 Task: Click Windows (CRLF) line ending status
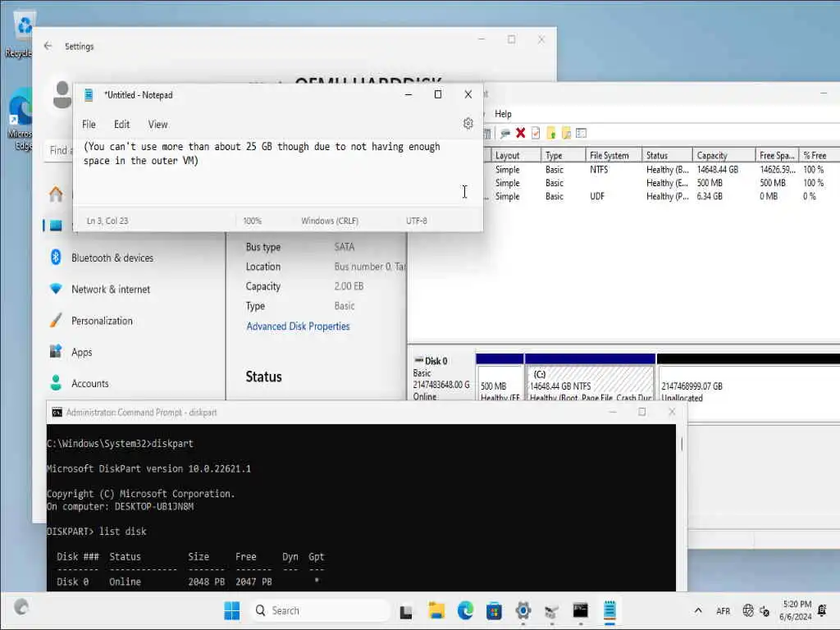[330, 221]
